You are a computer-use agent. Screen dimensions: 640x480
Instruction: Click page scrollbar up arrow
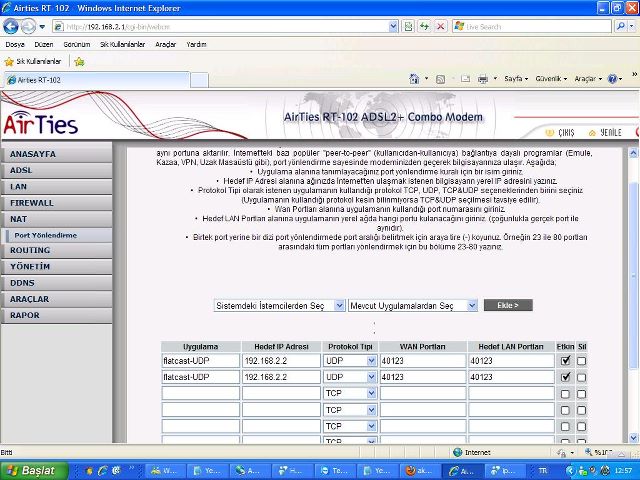[633, 153]
